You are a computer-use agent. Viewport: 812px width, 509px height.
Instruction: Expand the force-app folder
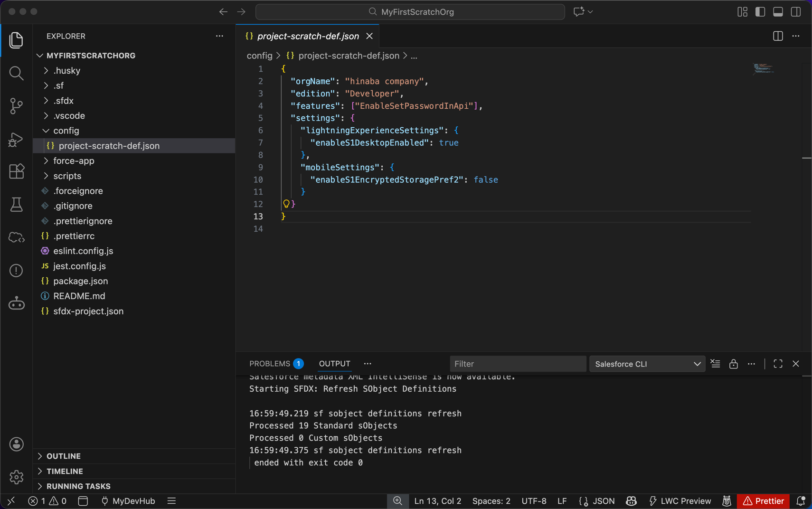74,161
